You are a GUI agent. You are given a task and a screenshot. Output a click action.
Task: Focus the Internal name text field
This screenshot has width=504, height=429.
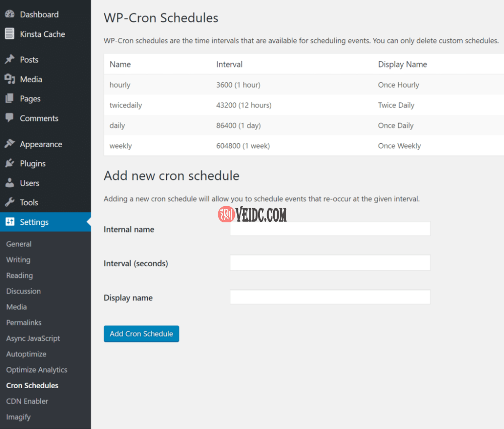pyautogui.click(x=330, y=229)
